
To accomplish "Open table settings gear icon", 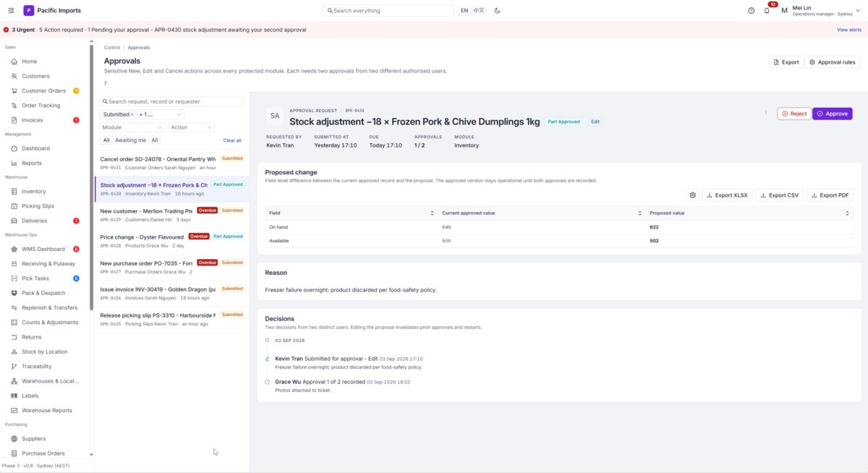I will click(693, 195).
